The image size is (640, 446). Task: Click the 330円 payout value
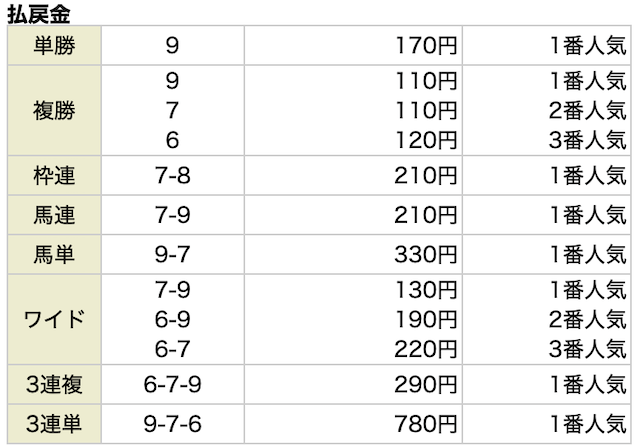[427, 254]
